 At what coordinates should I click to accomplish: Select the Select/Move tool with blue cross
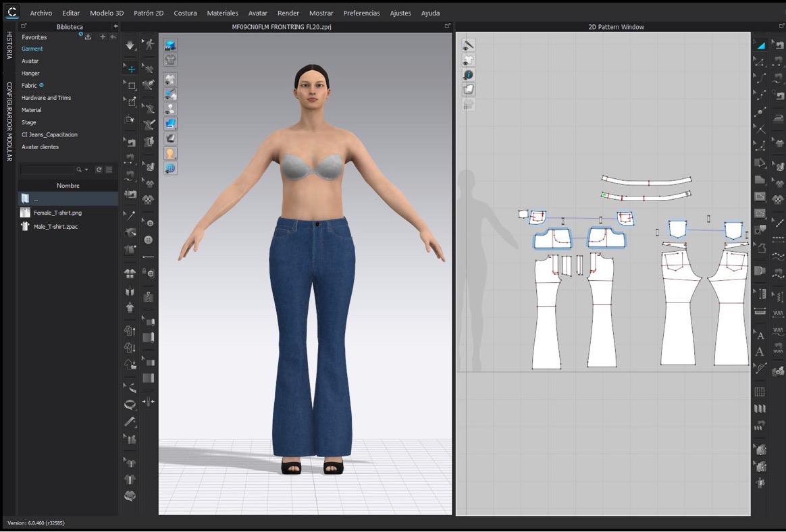point(130,69)
